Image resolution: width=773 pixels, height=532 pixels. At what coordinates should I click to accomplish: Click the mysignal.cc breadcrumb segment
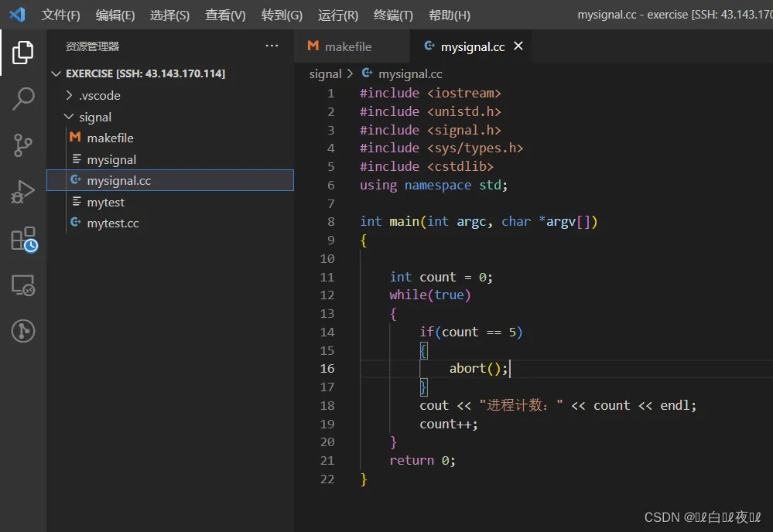409,74
